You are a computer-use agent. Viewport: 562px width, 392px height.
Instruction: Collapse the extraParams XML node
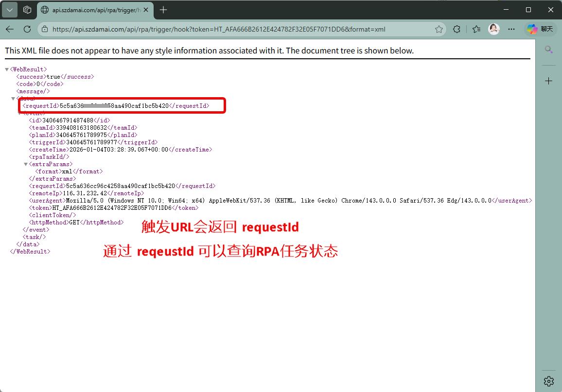point(26,164)
